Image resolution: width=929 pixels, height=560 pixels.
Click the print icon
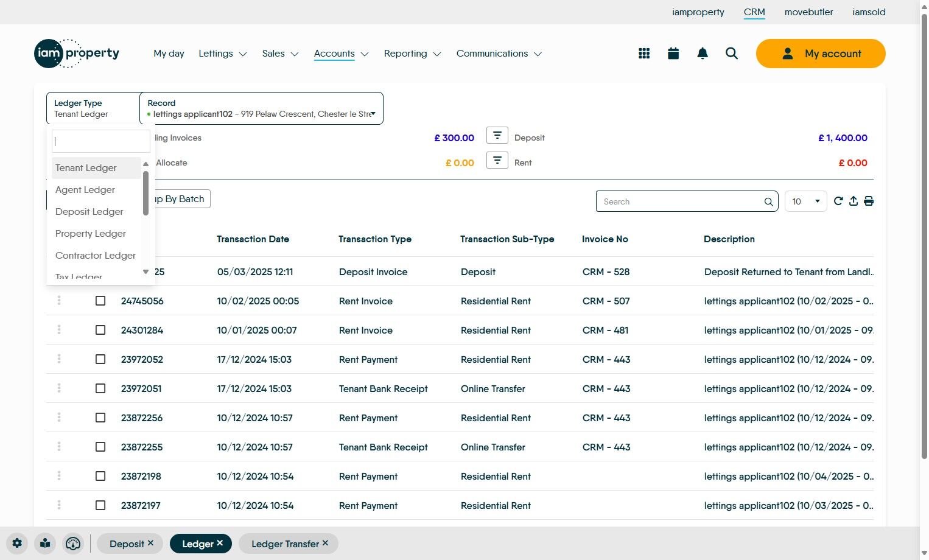click(869, 201)
